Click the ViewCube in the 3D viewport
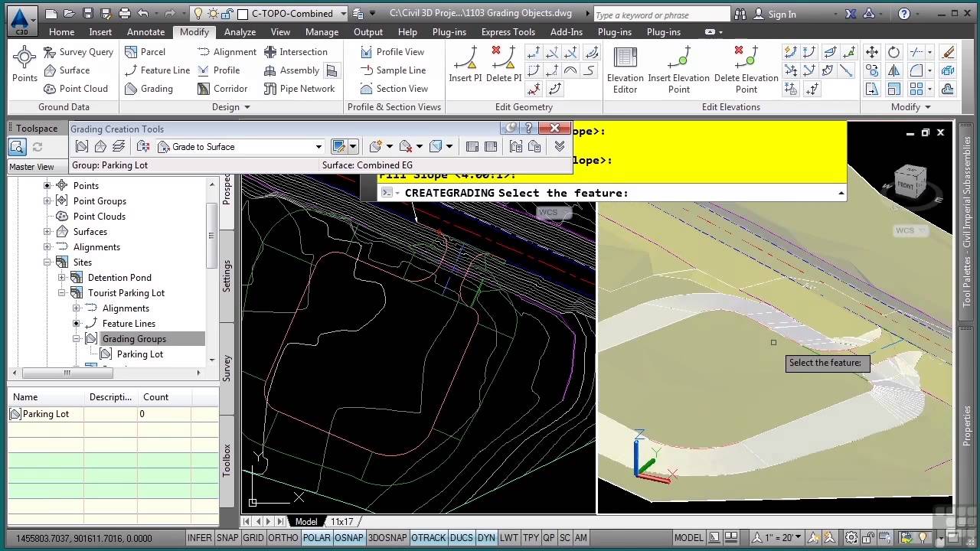Viewport: 980px width, 551px height. (910, 182)
